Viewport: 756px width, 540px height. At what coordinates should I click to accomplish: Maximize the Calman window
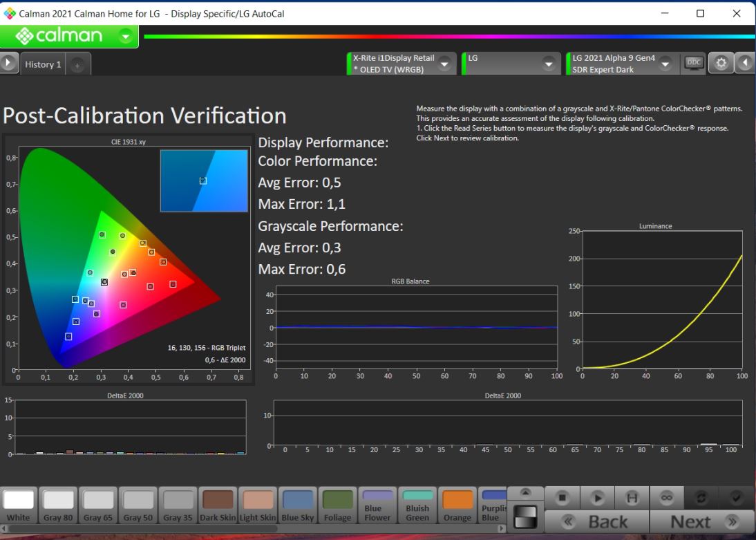(x=701, y=13)
